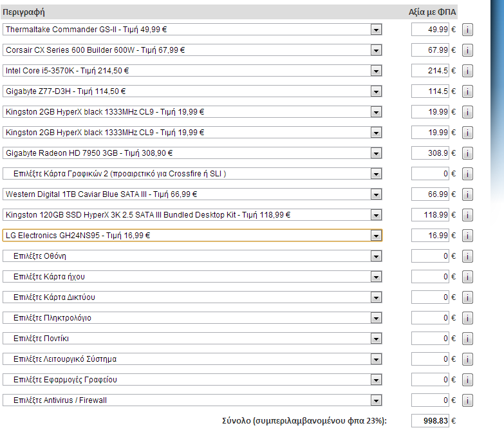Select the 118.99 price field

[430, 215]
